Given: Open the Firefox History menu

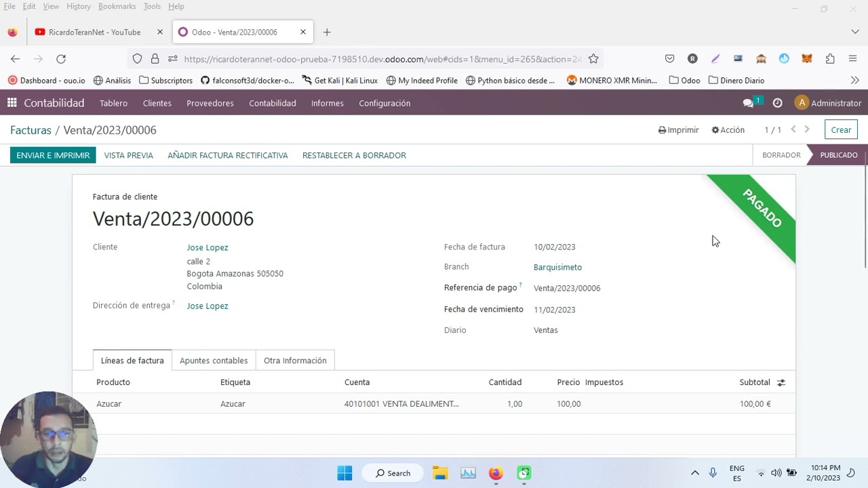Looking at the screenshot, I should pyautogui.click(x=79, y=6).
